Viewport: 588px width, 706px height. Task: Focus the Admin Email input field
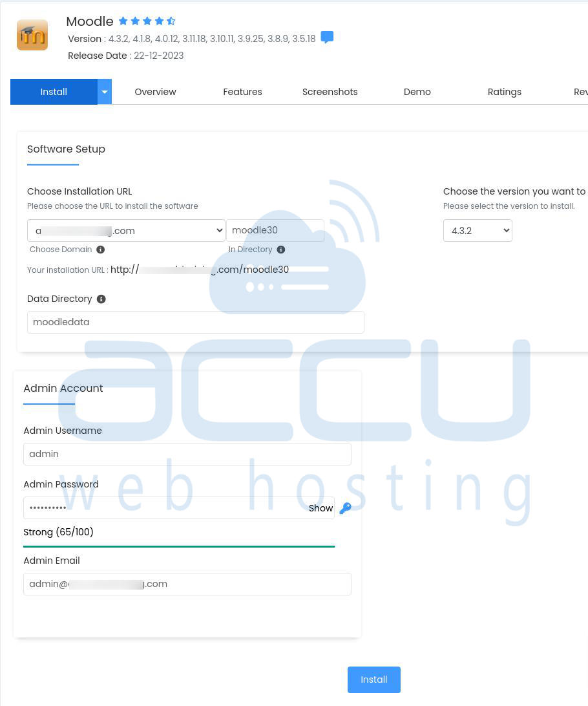(x=187, y=584)
